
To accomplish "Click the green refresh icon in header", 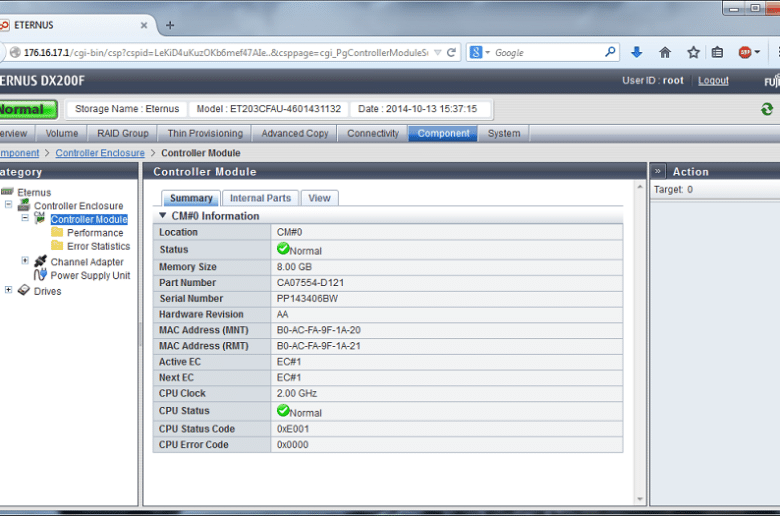I will [x=767, y=109].
